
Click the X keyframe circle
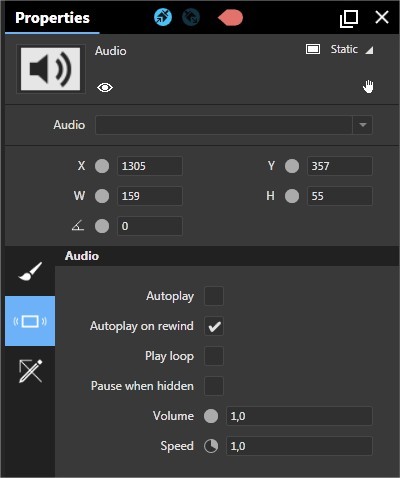[102, 166]
